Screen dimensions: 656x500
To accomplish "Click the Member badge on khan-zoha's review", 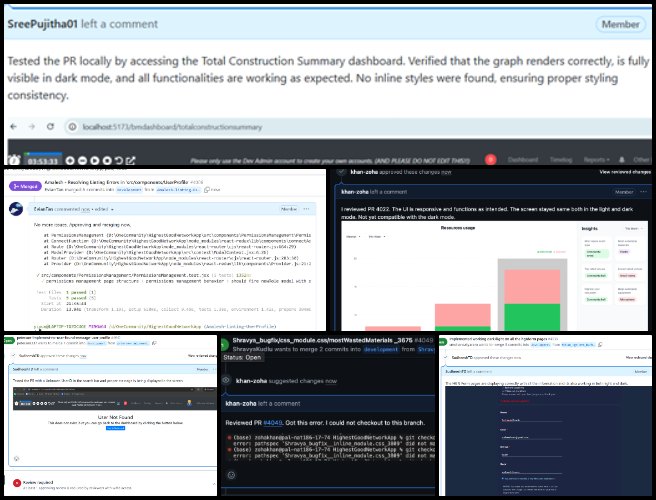I will pos(625,191).
